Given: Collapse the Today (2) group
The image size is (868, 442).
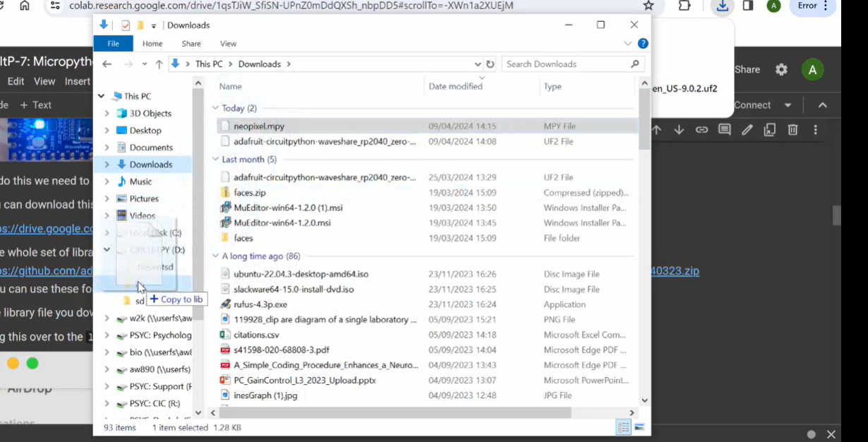Looking at the screenshot, I should pyautogui.click(x=216, y=108).
